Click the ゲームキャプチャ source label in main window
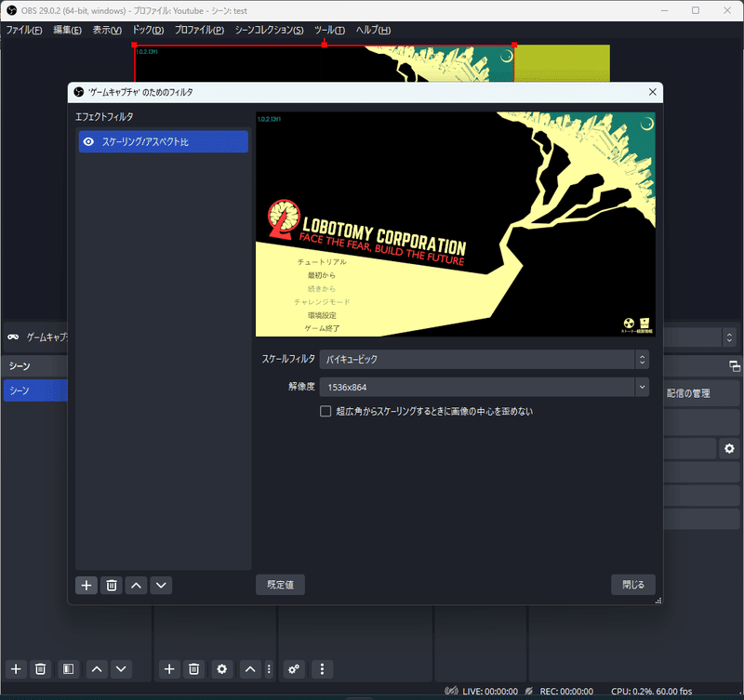Viewport: 744px width, 700px height. (47, 337)
